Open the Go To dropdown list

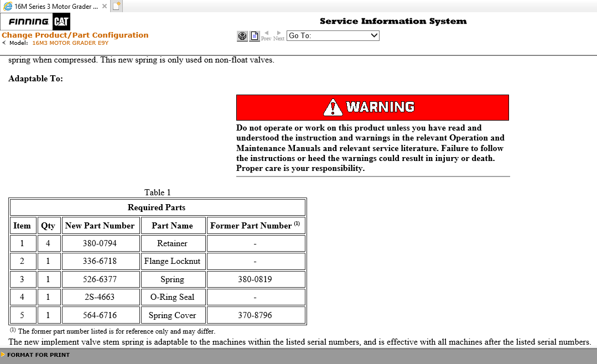374,35
